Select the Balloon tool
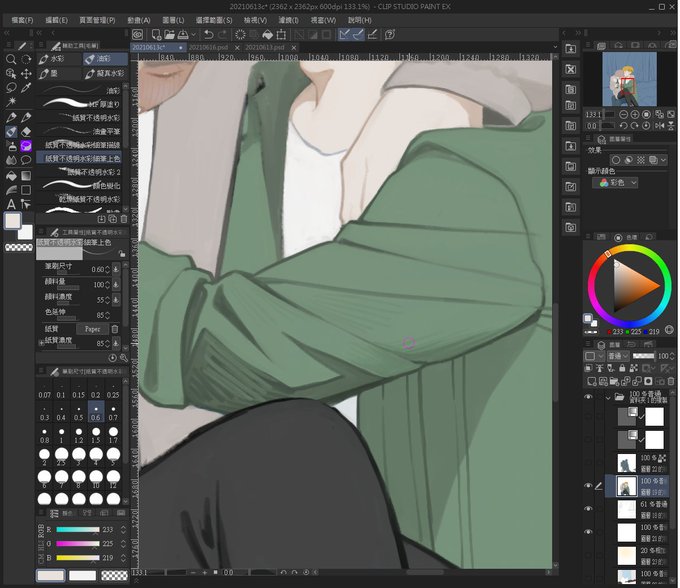 [x=26, y=160]
